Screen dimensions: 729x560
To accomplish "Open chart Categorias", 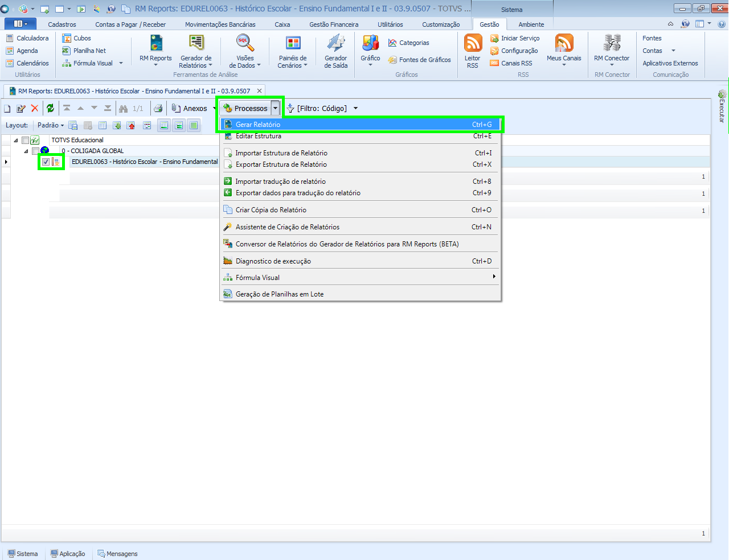I will click(409, 43).
